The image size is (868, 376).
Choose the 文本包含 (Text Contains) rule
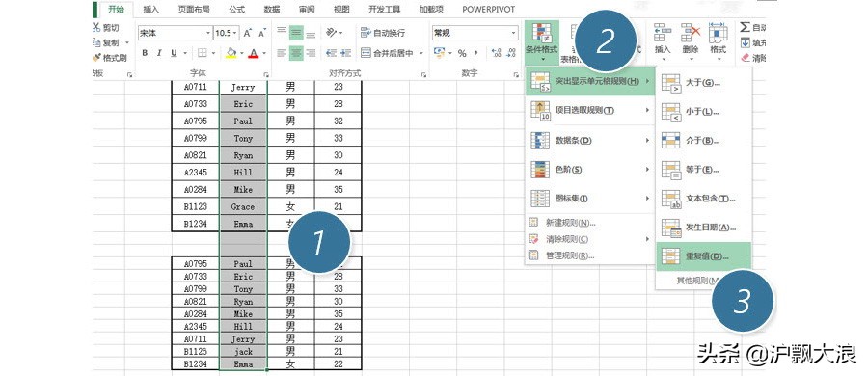coord(704,199)
